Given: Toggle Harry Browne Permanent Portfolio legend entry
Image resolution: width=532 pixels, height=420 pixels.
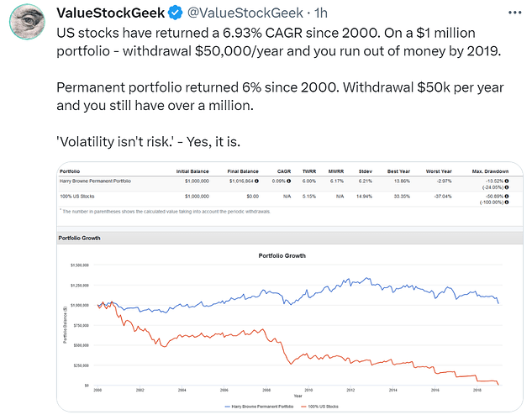Looking at the screenshot, I should [259, 407].
